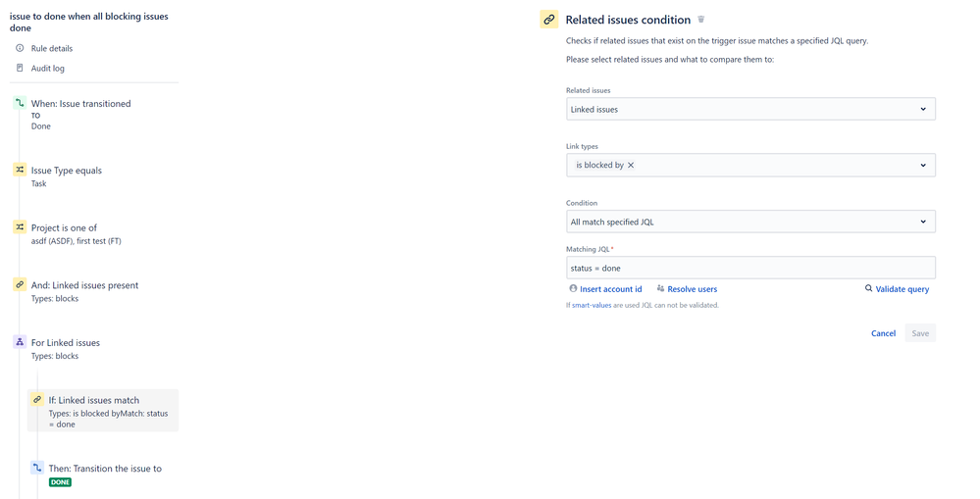Select the If Linked issues match icon
980x499 pixels.
[x=37, y=399]
